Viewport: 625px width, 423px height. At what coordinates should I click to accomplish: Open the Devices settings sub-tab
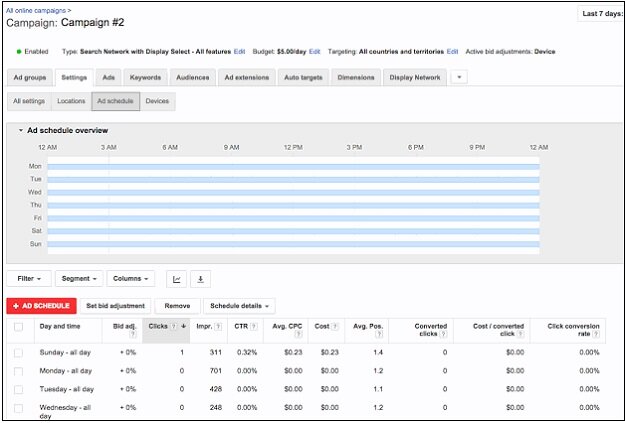tap(157, 101)
